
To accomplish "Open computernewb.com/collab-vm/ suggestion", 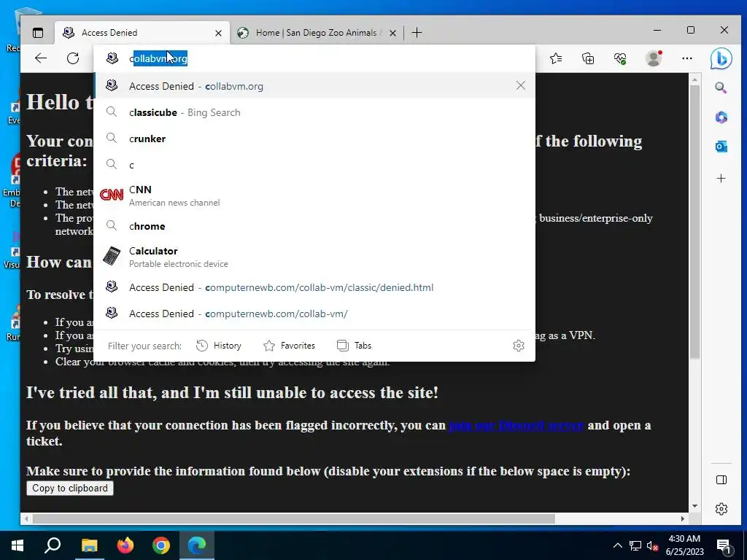I will (x=314, y=314).
